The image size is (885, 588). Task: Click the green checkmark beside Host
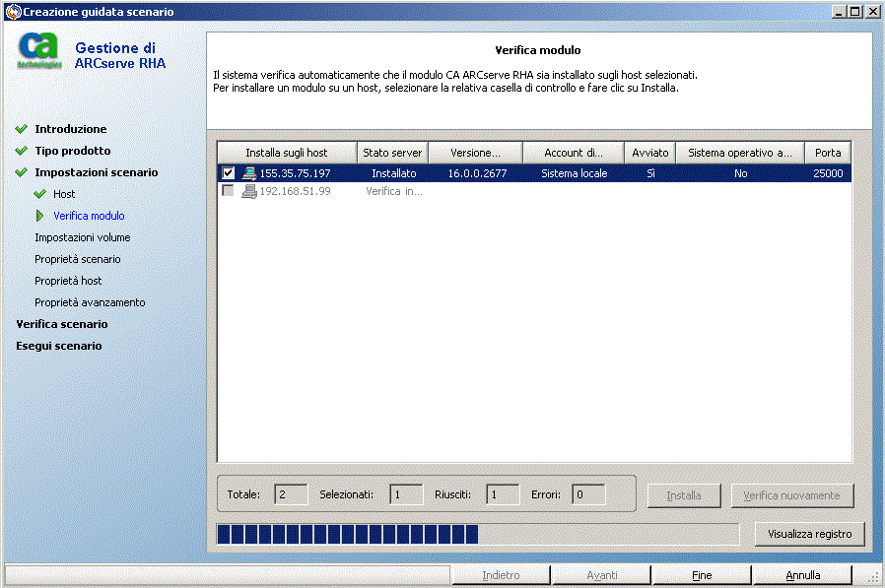(39, 194)
